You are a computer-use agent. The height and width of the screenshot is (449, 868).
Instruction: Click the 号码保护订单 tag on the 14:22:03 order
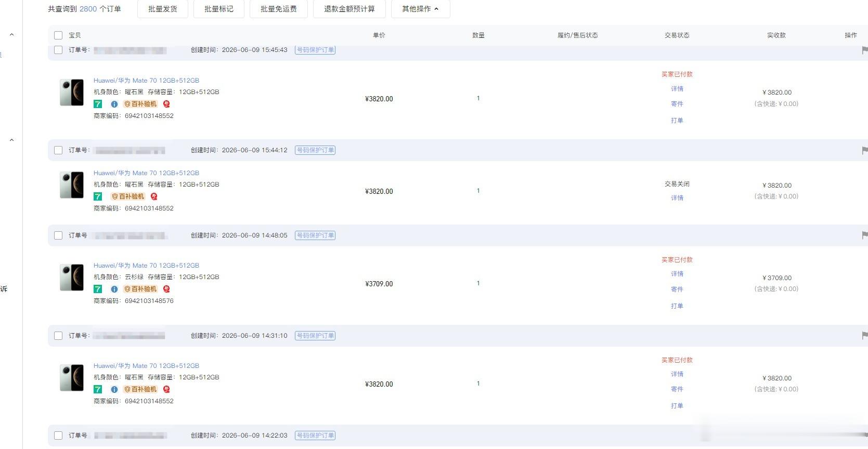315,435
